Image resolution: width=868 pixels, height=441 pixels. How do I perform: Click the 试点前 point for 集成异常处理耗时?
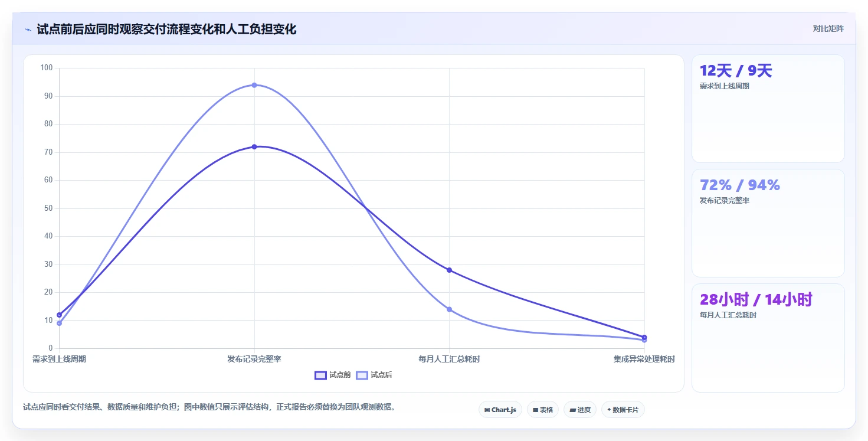[x=644, y=337]
